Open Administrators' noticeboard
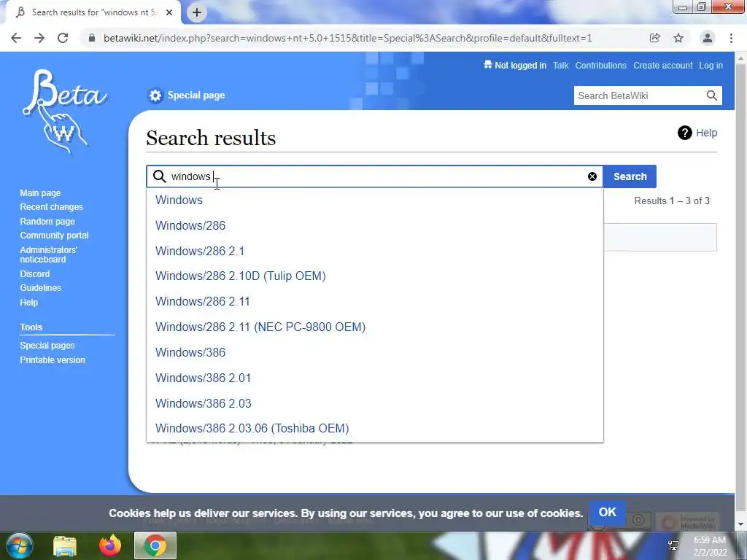 [x=49, y=254]
